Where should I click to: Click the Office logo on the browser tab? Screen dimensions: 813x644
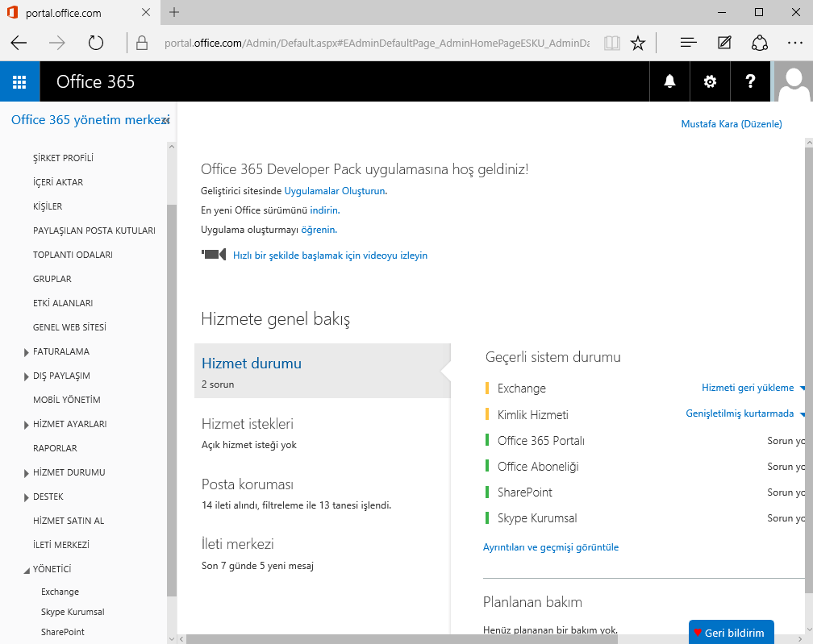tap(12, 12)
